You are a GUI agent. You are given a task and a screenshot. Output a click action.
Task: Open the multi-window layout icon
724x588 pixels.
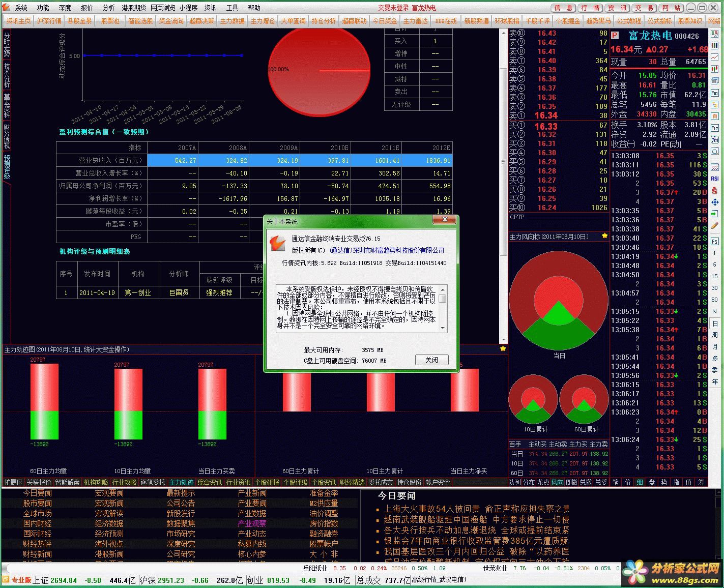(715, 81)
